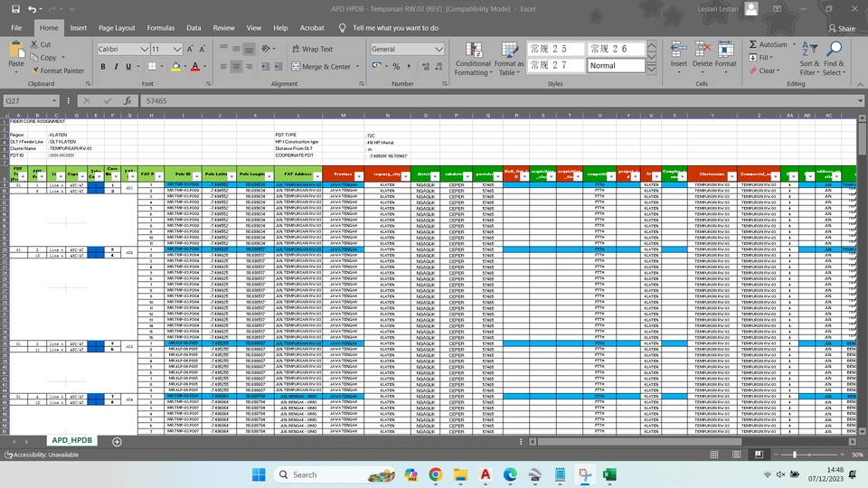Switch to Page Break Preview in the status bar
This screenshot has width=868, height=488.
(x=759, y=455)
